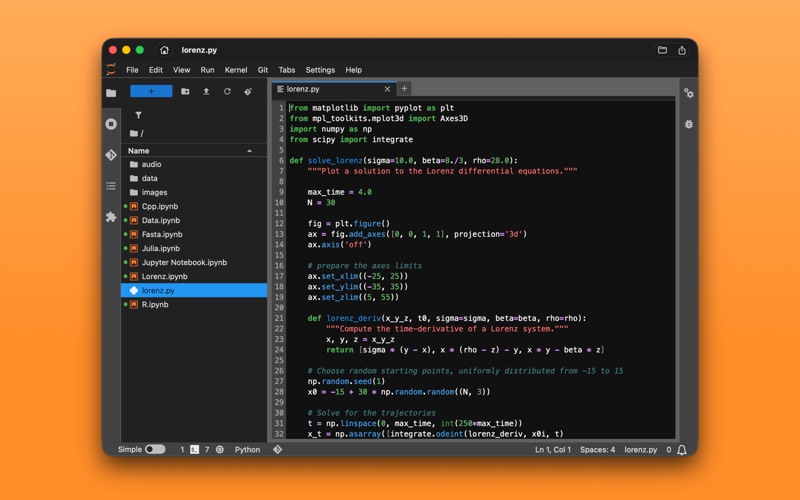Click the Upload Files icon
This screenshot has height=500, width=800.
point(206,91)
